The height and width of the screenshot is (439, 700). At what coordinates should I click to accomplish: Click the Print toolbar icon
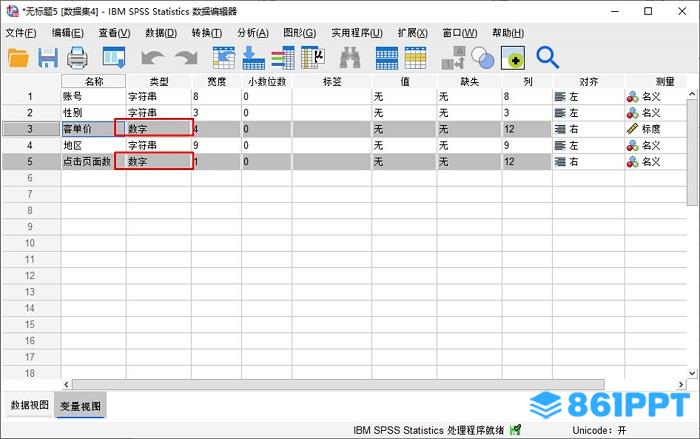(77, 58)
